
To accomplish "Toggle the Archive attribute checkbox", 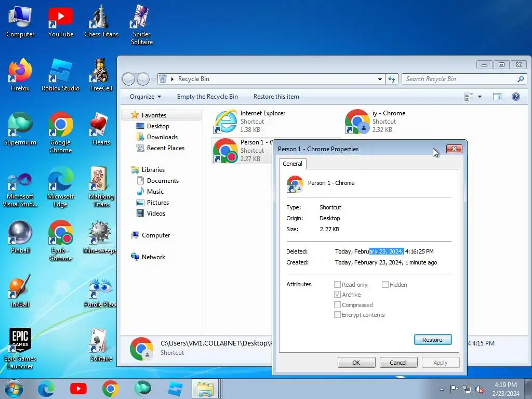I will coord(337,295).
